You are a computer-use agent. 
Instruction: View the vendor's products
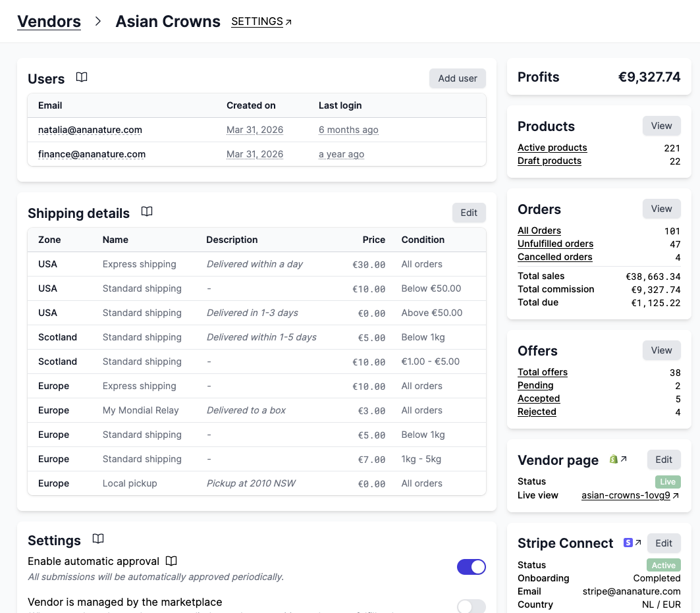pyautogui.click(x=661, y=126)
